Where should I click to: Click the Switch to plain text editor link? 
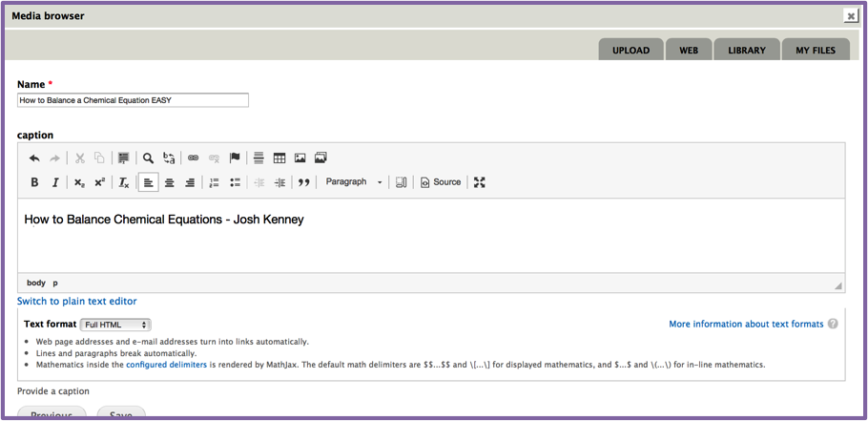[76, 301]
